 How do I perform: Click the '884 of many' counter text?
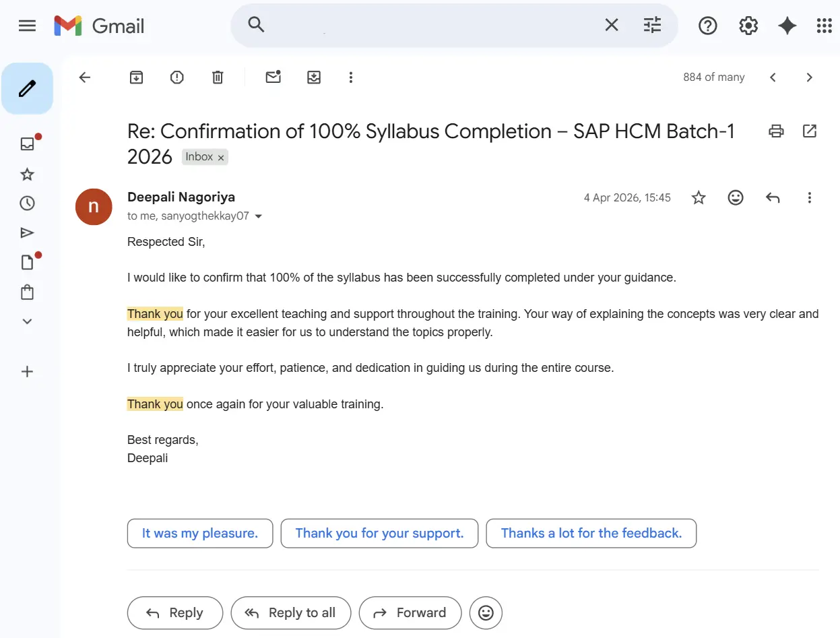pyautogui.click(x=714, y=77)
